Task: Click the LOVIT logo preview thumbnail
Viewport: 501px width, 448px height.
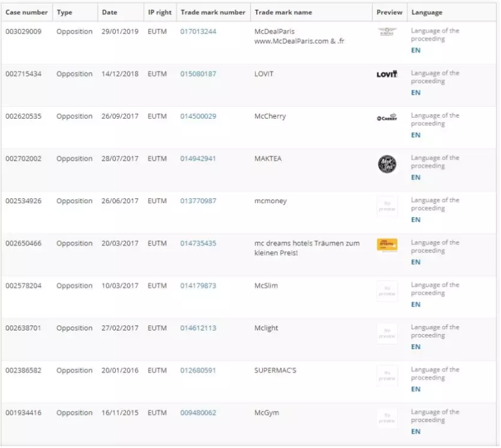Action: tap(387, 74)
